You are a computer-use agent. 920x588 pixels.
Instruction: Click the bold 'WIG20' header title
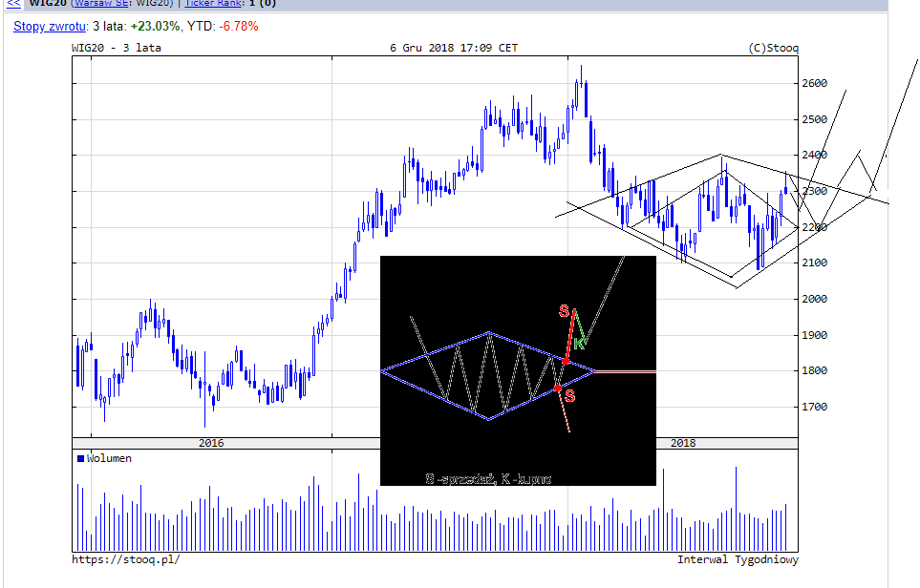click(x=48, y=3)
